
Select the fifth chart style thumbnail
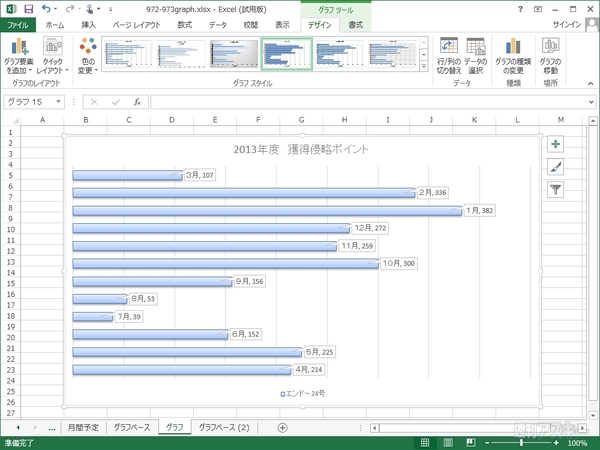[339, 54]
